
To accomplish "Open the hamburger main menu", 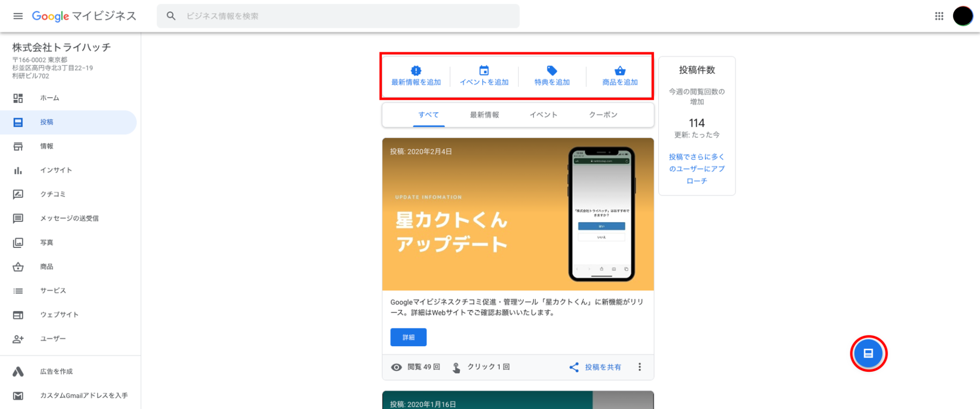I will (x=18, y=16).
